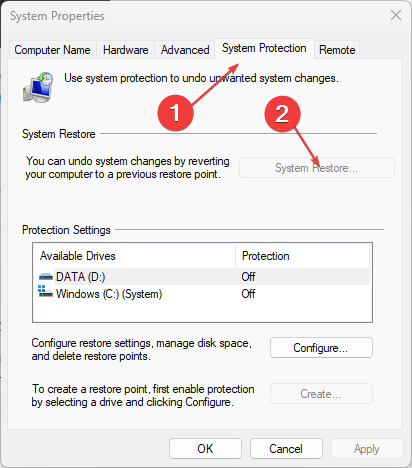Viewport: 412px width, 468px height.
Task: Select the System Protection tab
Action: 264,48
